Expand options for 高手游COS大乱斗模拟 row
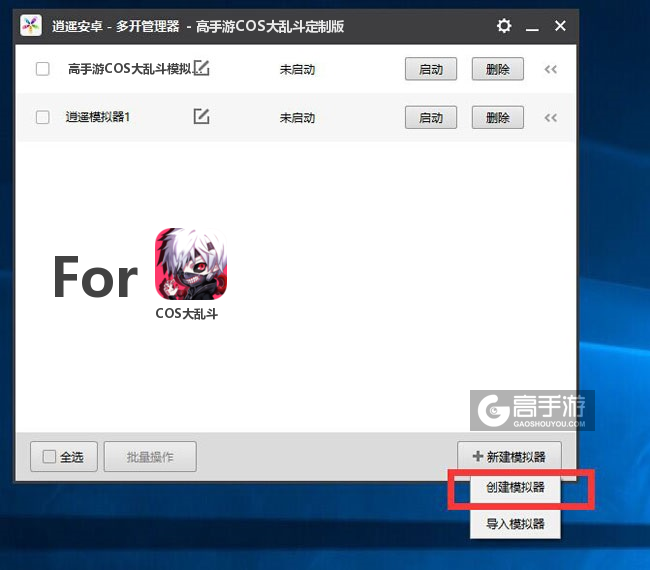This screenshot has width=650, height=570. (x=551, y=69)
